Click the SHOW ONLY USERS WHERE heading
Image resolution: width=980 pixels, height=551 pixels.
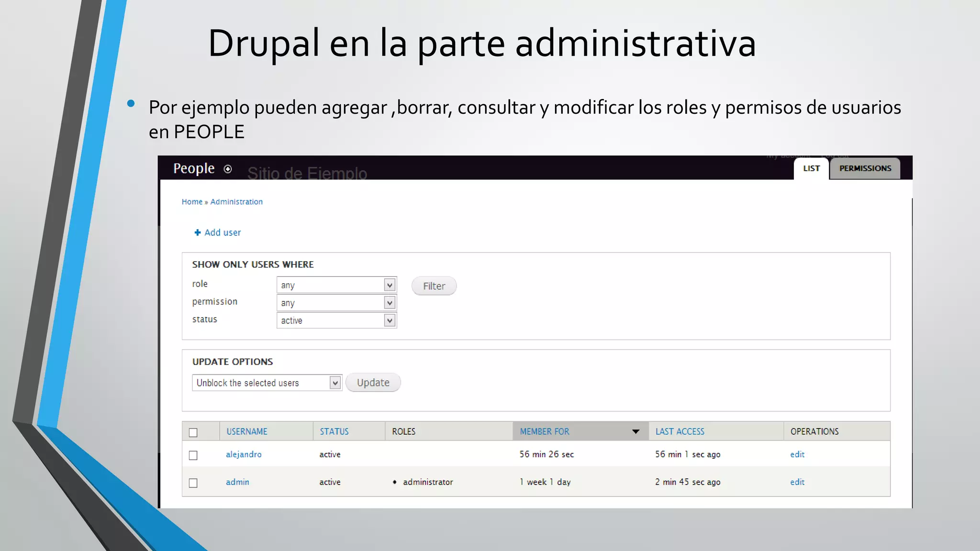point(253,264)
